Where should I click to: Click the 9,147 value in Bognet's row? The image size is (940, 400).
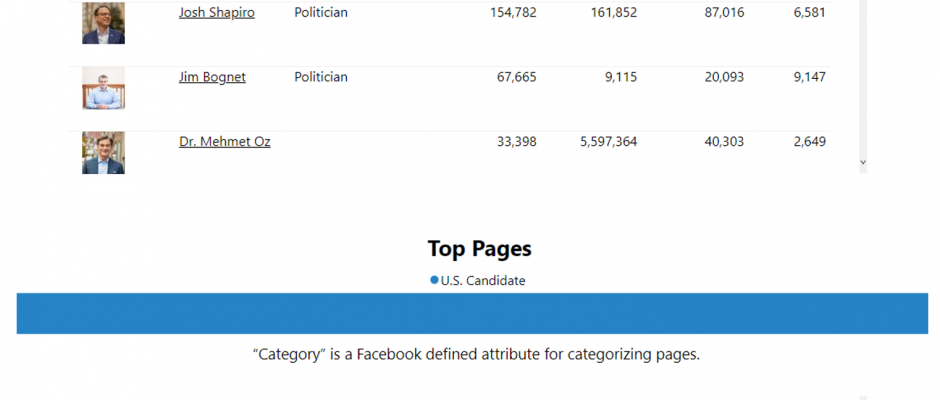click(809, 77)
